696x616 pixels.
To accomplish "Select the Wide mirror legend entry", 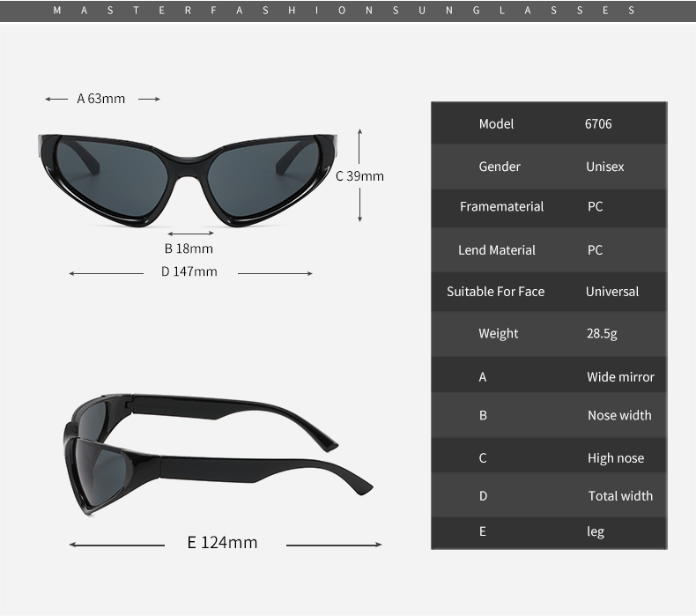I will click(620, 377).
